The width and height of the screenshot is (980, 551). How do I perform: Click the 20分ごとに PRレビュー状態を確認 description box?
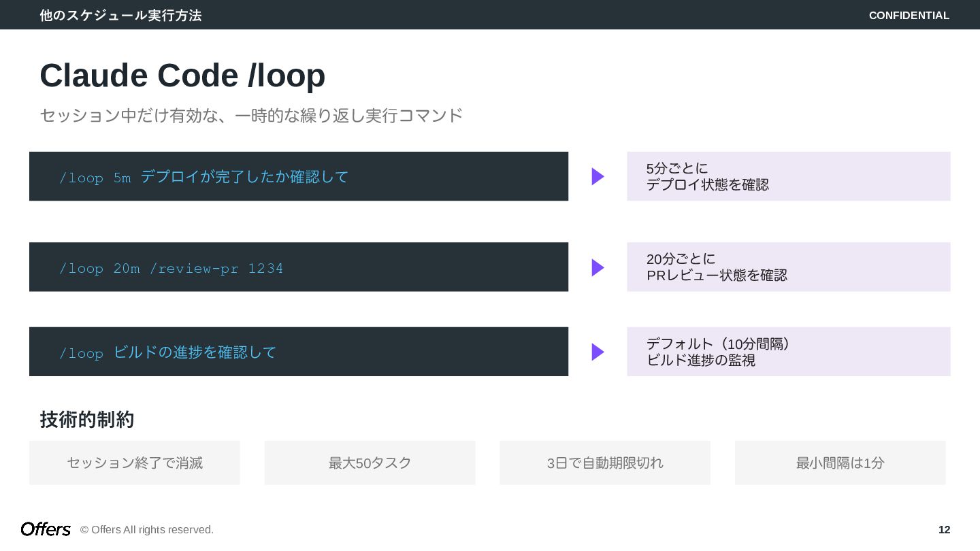[x=788, y=267]
